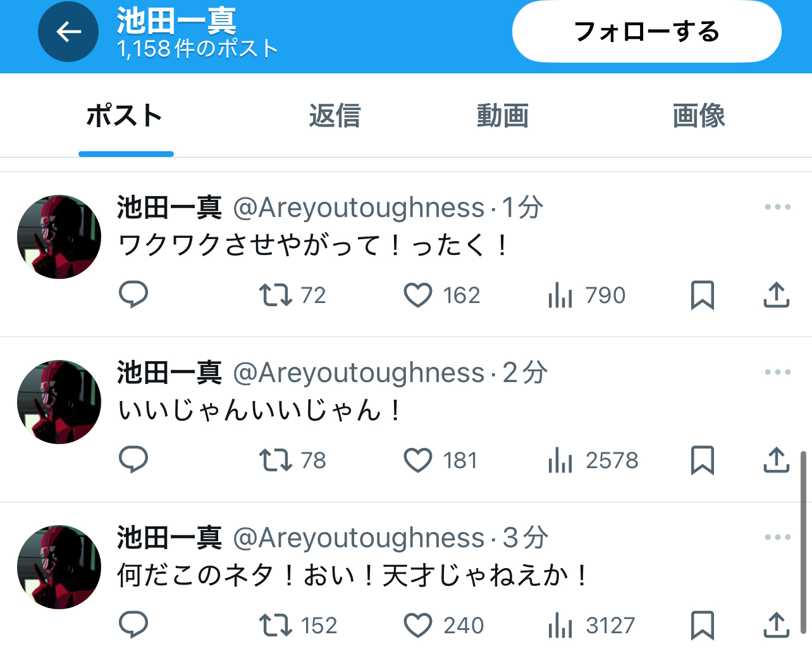View analytics showing 790 views
The width and height of the screenshot is (812, 663).
coord(587,295)
